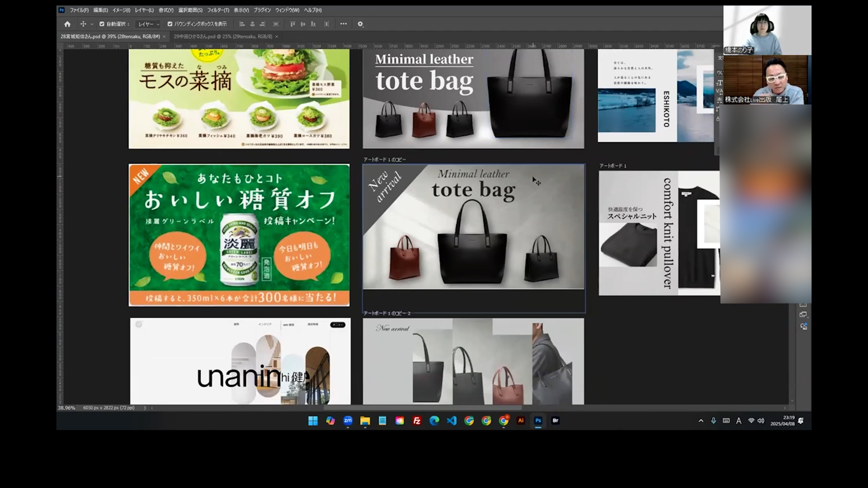Open the 23:19 clock and date

783,421
